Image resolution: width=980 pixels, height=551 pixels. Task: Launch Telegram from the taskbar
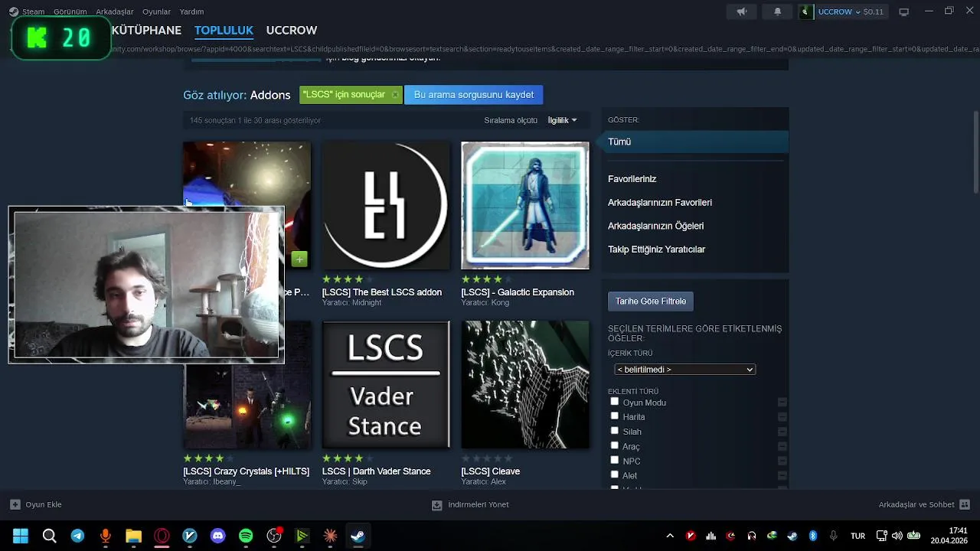(77, 536)
